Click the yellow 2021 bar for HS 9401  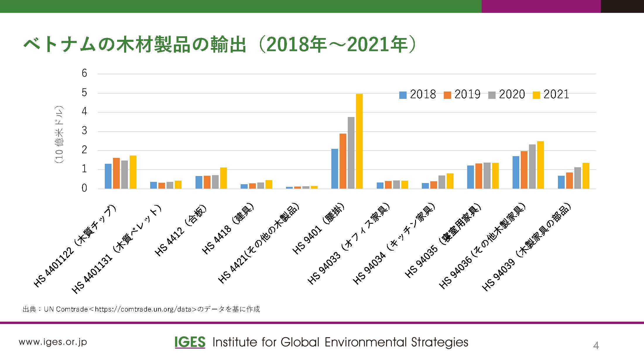tap(359, 141)
